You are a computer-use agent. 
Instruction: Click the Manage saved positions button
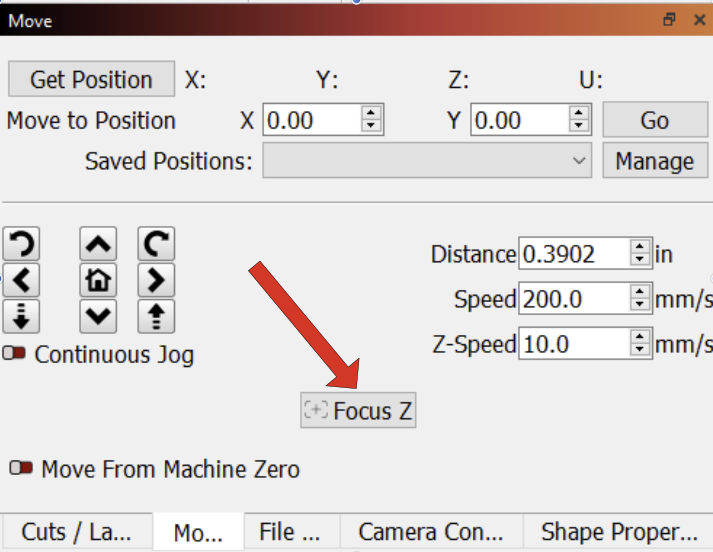[x=654, y=160]
